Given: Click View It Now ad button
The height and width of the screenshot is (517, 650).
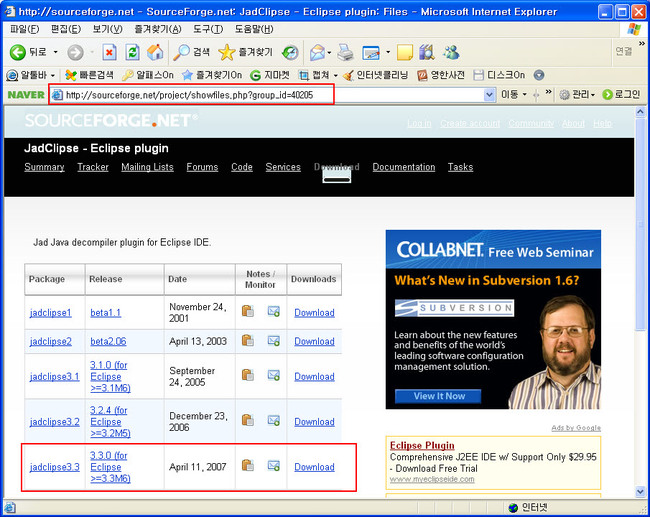Looking at the screenshot, I should 438,396.
